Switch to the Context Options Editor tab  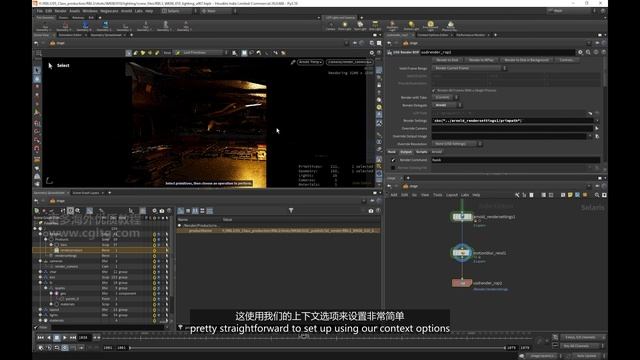433,35
